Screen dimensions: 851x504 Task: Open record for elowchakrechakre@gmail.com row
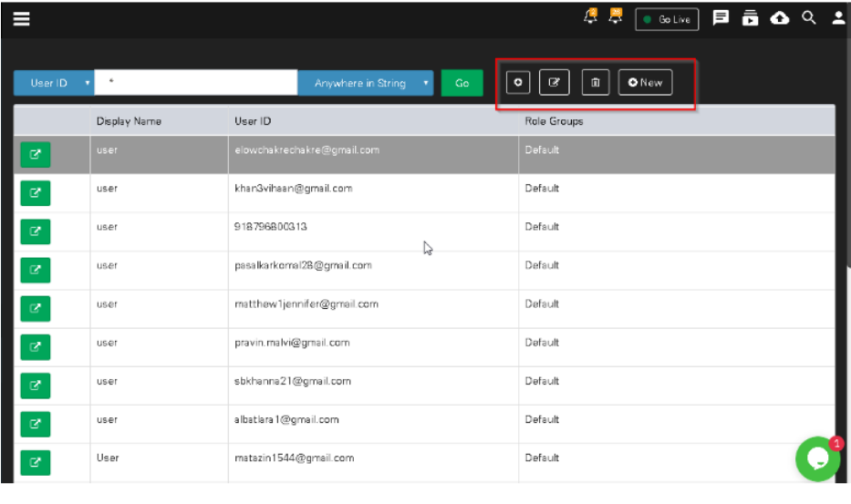pyautogui.click(x=36, y=155)
